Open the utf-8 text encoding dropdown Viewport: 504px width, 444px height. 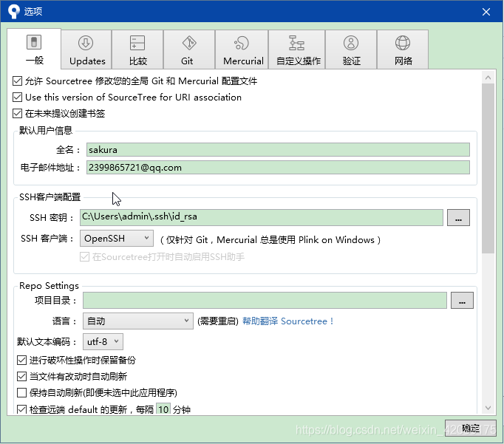(x=103, y=341)
